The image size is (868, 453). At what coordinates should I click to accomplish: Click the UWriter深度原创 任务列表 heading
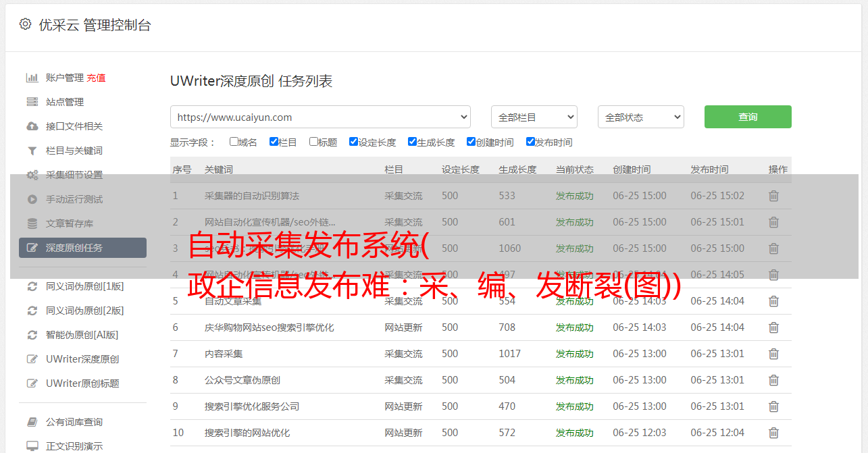(251, 81)
